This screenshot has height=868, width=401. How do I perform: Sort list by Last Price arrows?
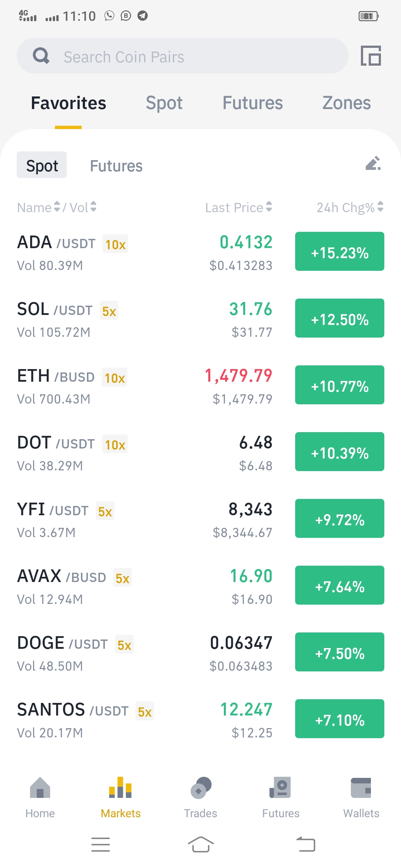tap(269, 207)
